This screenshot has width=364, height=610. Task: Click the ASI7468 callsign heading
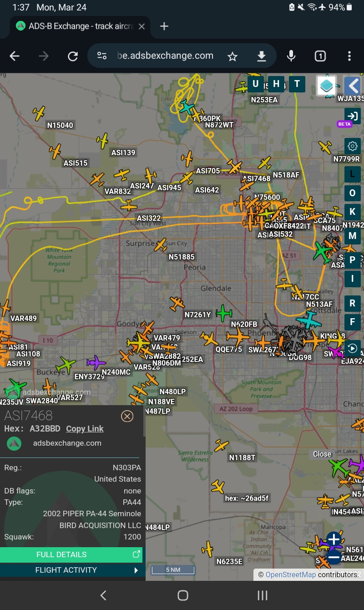coord(28,416)
